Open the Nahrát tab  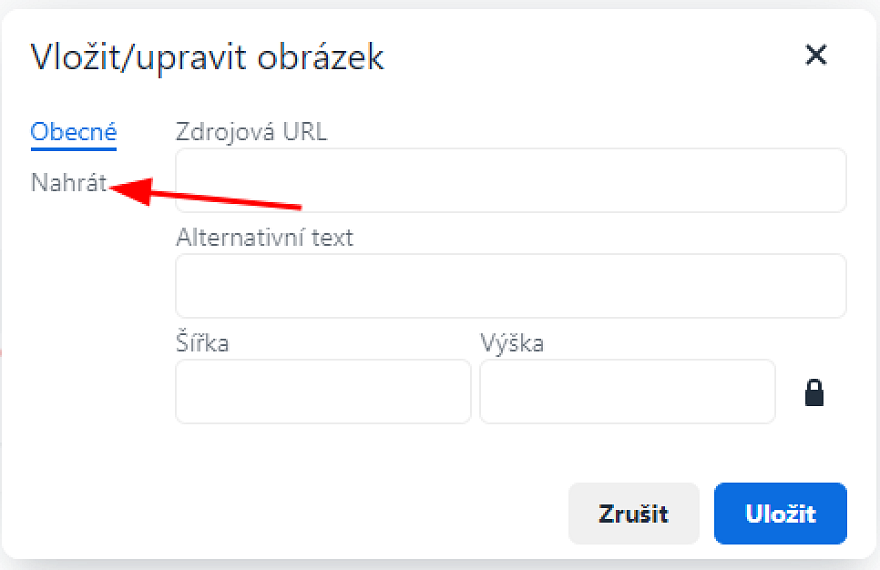[x=68, y=184]
